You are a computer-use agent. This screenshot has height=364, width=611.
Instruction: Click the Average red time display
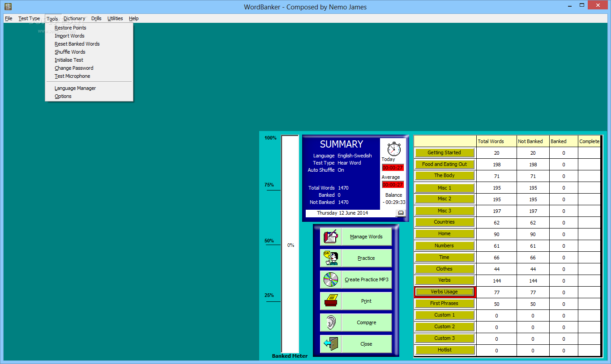coord(393,185)
